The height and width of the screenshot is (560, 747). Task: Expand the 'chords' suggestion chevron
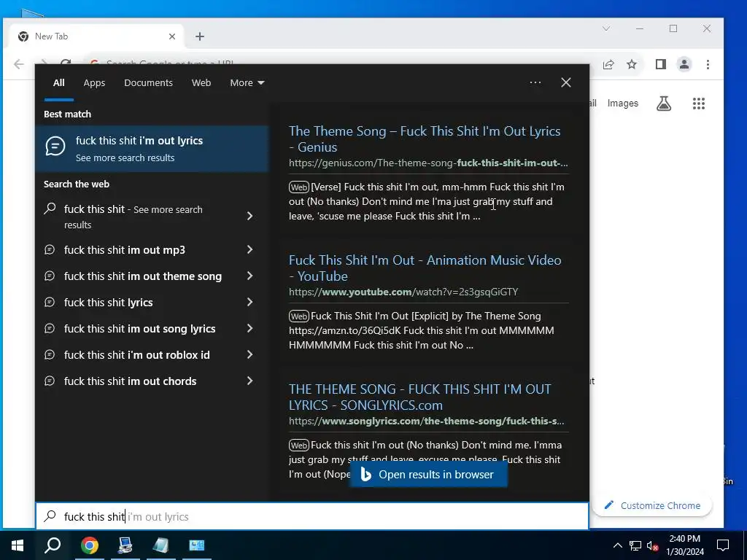tap(249, 381)
